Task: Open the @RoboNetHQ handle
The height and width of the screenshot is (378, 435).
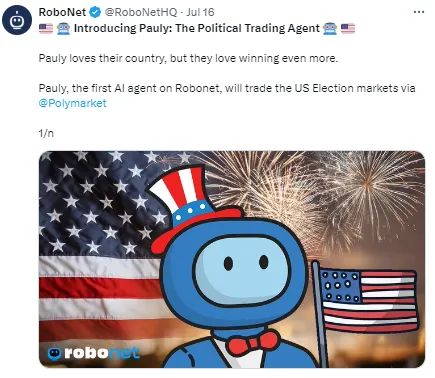Action: click(x=141, y=12)
